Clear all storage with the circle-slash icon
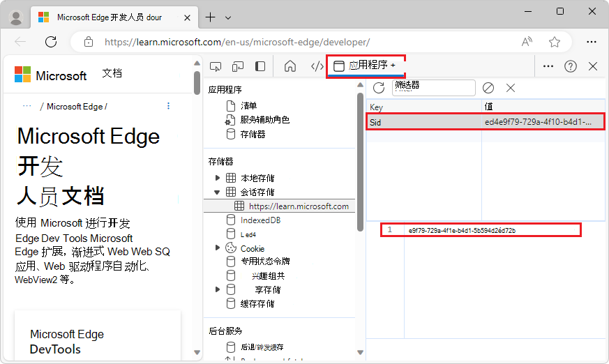Image resolution: width=609 pixels, height=364 pixels. pyautogui.click(x=488, y=88)
